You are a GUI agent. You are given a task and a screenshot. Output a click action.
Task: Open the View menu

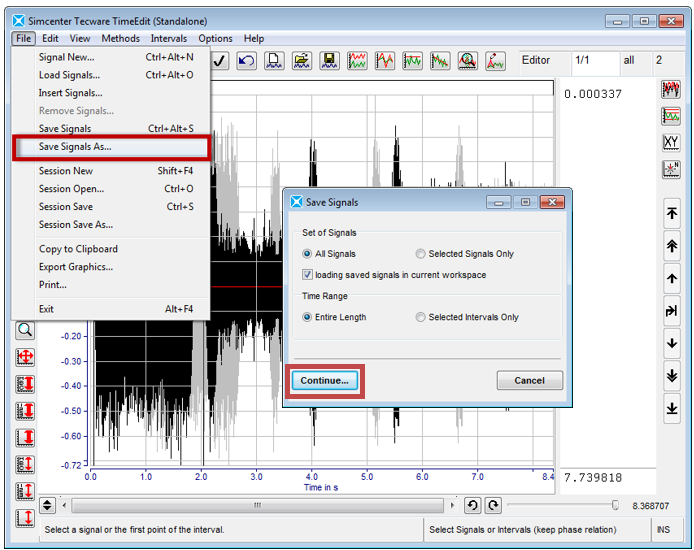pyautogui.click(x=80, y=38)
